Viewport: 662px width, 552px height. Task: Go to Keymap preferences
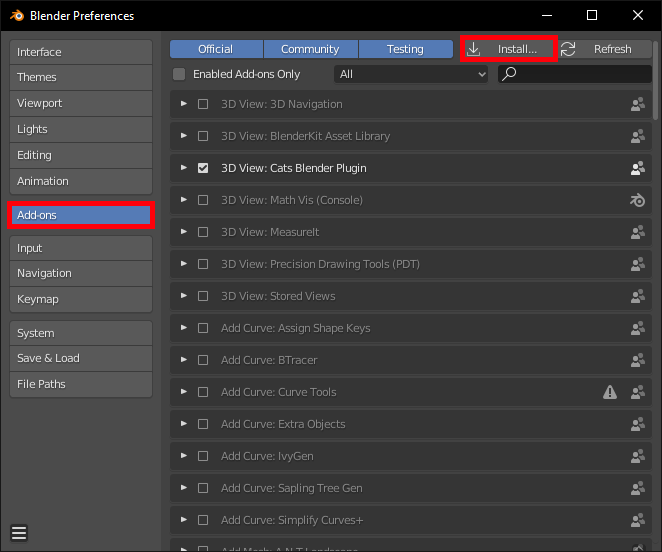(81, 299)
